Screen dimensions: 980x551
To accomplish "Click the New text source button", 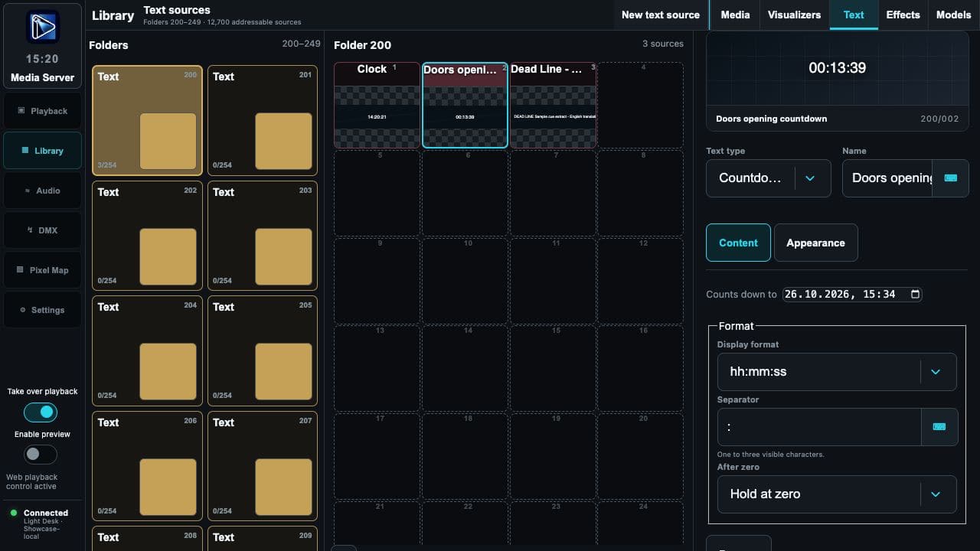I will [x=660, y=15].
